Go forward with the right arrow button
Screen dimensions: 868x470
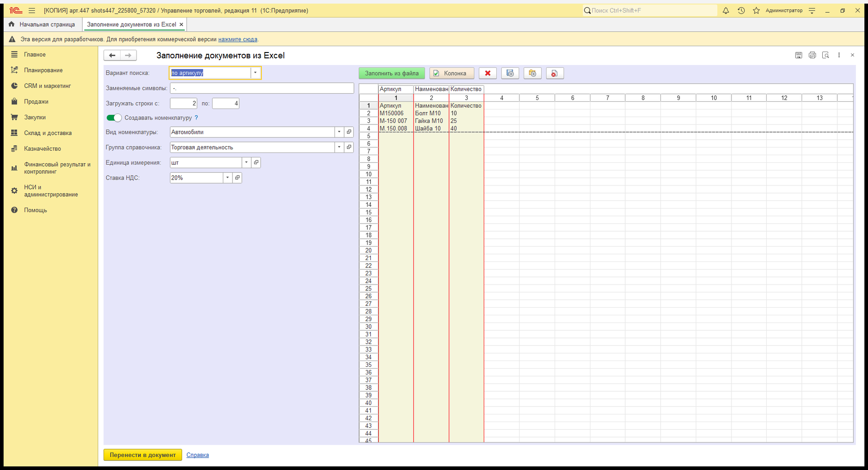tap(128, 55)
